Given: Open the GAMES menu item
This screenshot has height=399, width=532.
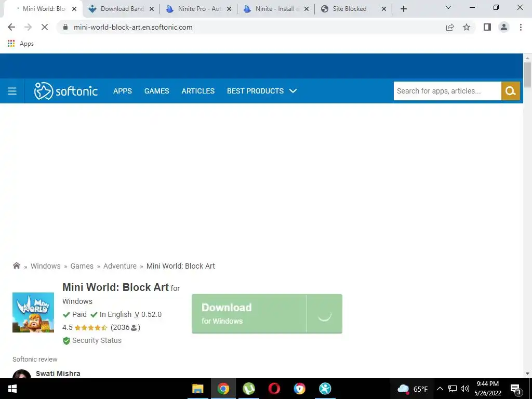Looking at the screenshot, I should [x=157, y=91].
